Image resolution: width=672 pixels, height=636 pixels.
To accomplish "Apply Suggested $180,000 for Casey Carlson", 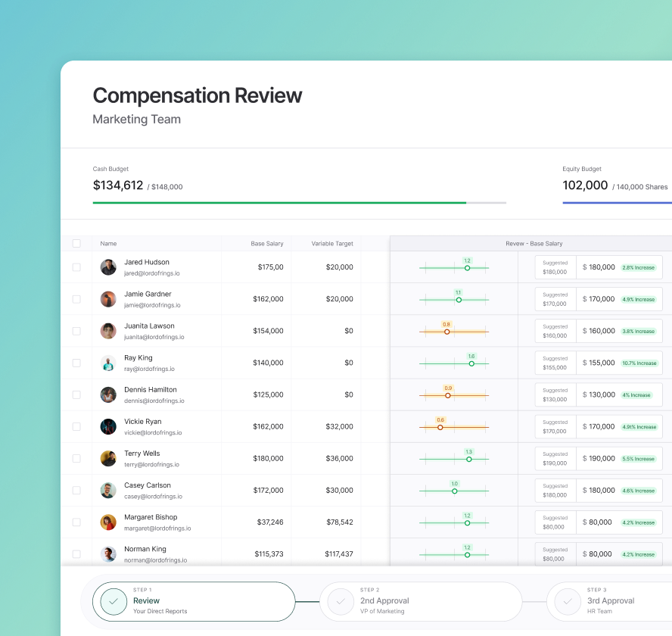I will coord(555,490).
